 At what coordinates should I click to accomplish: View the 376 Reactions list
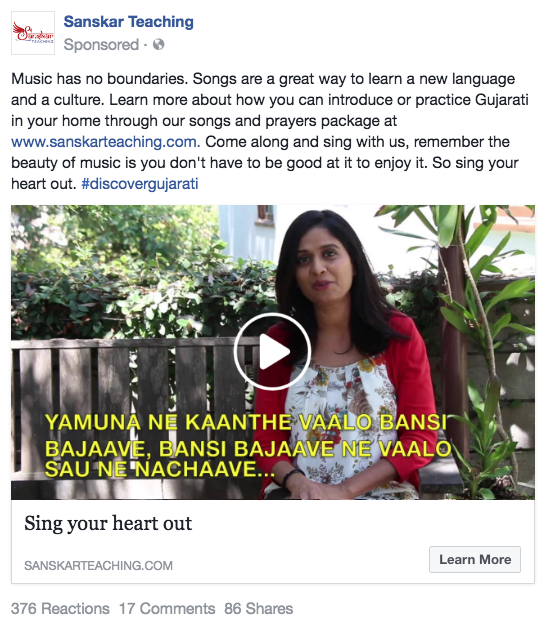click(60, 608)
